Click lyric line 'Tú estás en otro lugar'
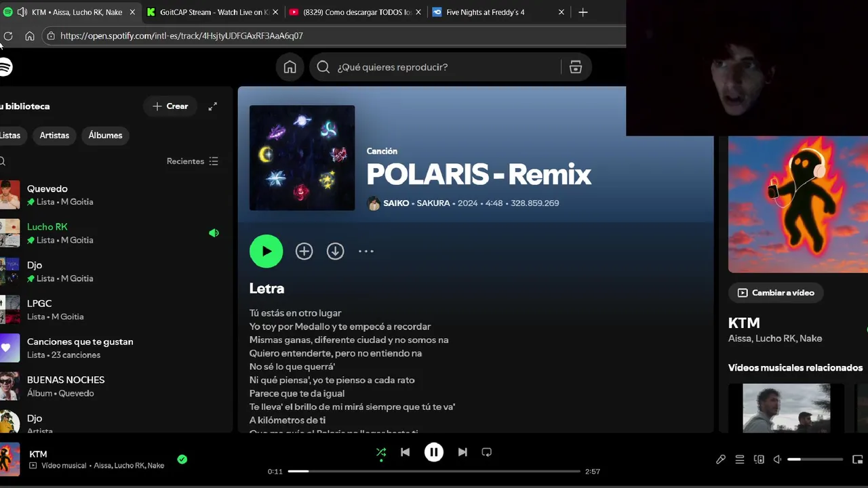 click(295, 313)
